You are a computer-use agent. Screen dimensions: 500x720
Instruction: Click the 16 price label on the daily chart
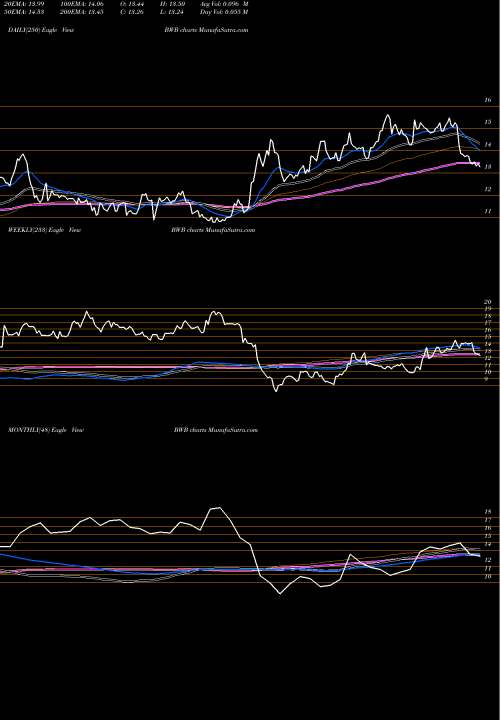click(488, 100)
